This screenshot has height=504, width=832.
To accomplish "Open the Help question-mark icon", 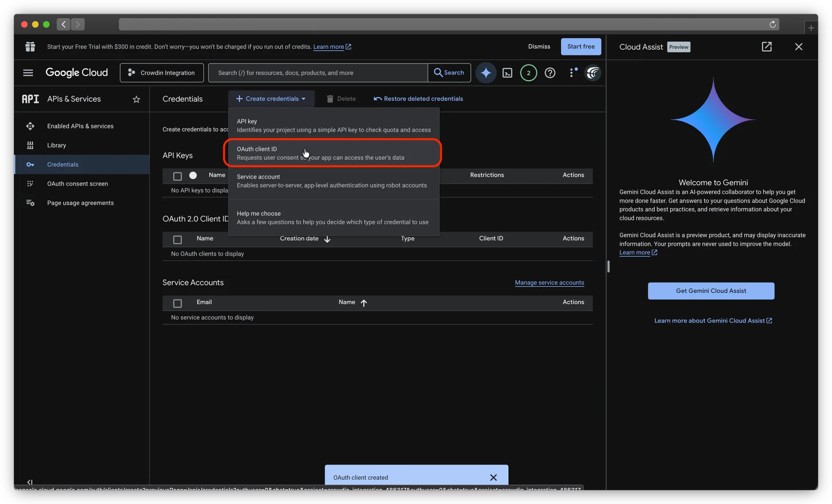I will click(x=550, y=73).
